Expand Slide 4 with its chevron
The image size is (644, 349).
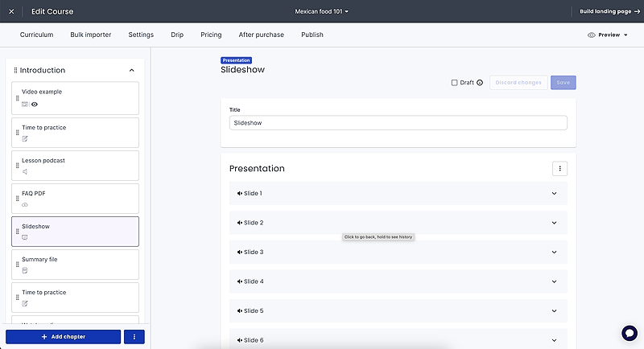point(554,281)
